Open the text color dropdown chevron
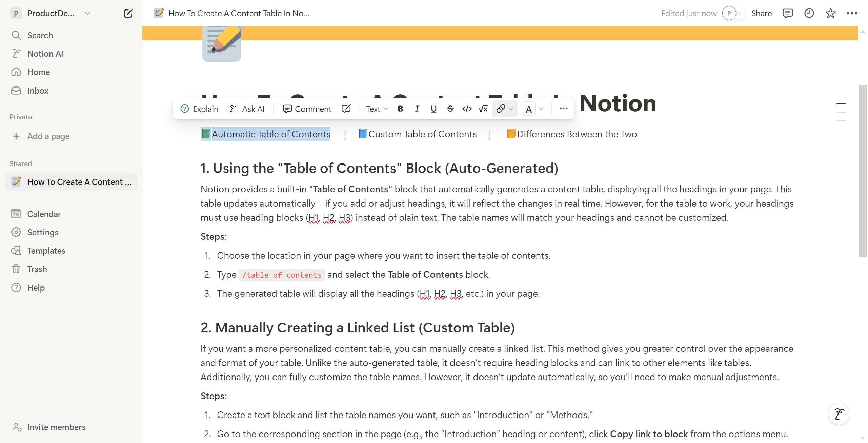The image size is (868, 443). pos(541,109)
